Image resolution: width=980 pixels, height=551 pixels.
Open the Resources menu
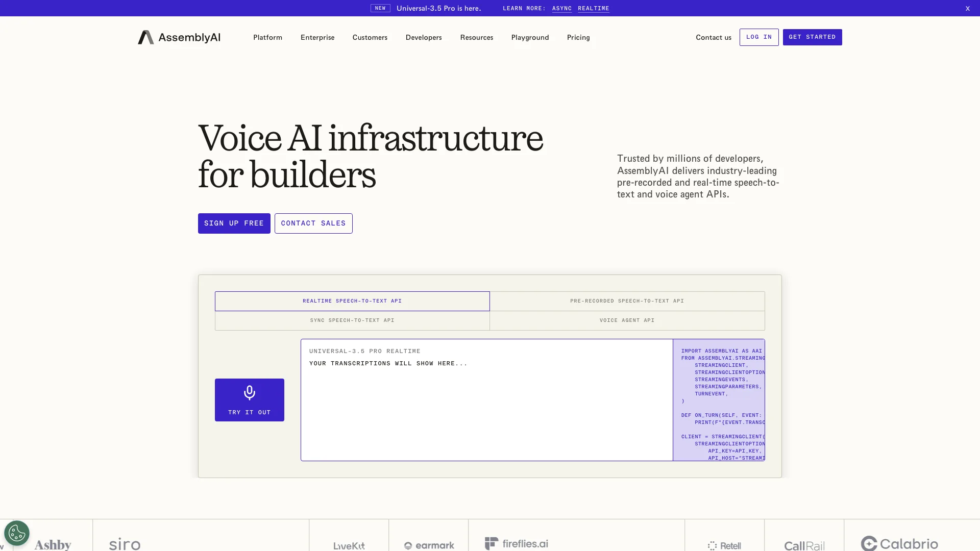click(x=477, y=37)
